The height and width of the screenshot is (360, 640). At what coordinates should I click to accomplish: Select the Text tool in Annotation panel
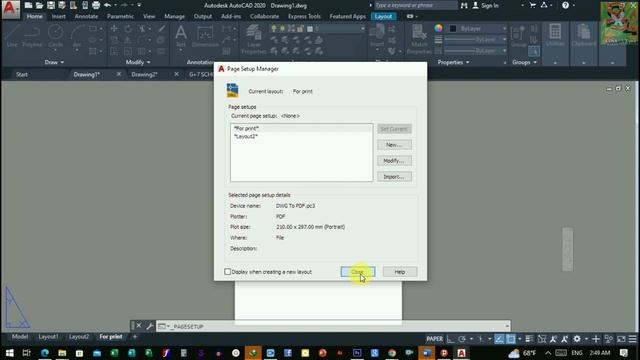(180, 36)
